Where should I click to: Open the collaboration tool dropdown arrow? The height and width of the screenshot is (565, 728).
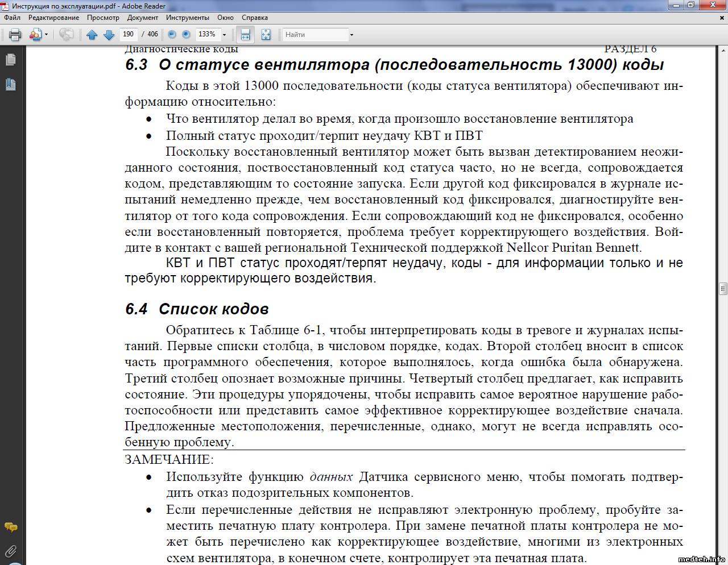46,35
